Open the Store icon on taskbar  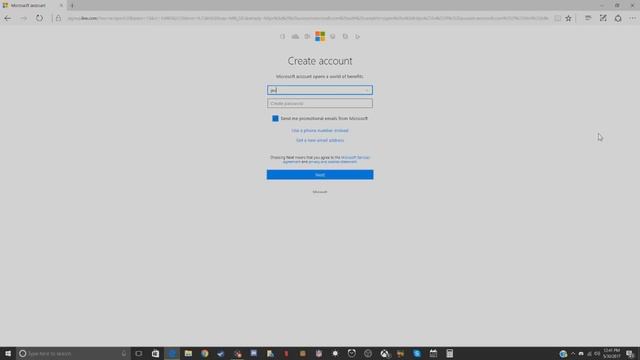tap(155, 353)
